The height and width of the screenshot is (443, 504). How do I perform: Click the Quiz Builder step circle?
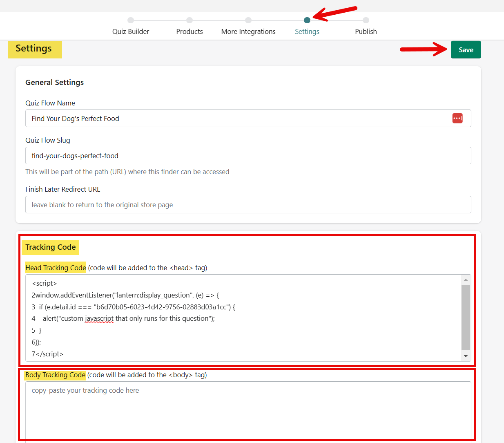coord(131,20)
